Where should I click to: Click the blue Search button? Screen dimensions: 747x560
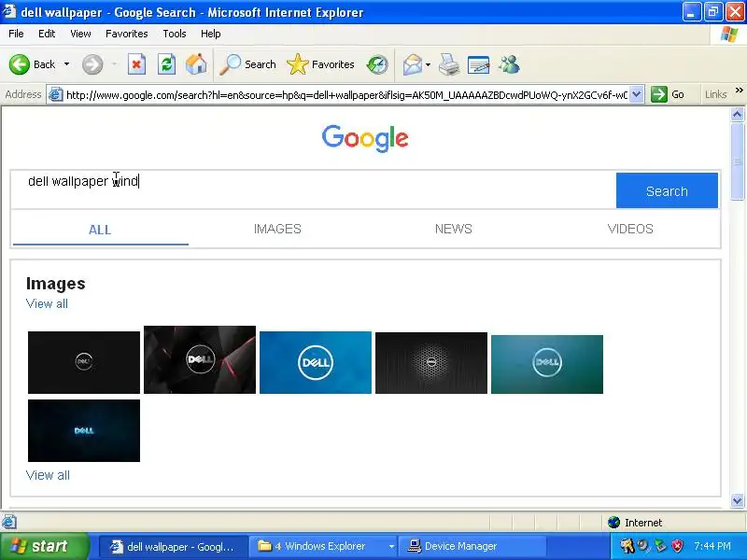click(667, 190)
